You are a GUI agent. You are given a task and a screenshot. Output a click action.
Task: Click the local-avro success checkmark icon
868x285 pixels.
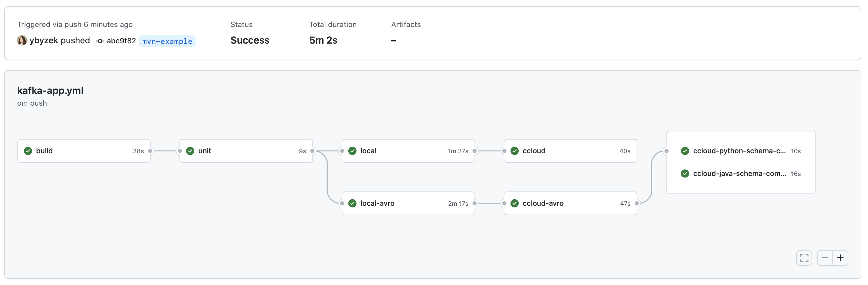352,203
